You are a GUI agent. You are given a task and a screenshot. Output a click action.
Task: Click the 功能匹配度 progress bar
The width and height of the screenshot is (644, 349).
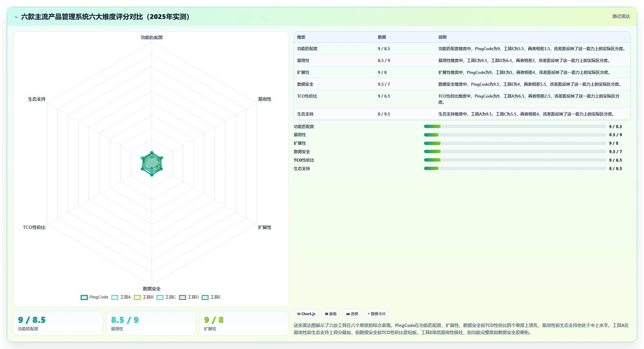pyautogui.click(x=515, y=126)
